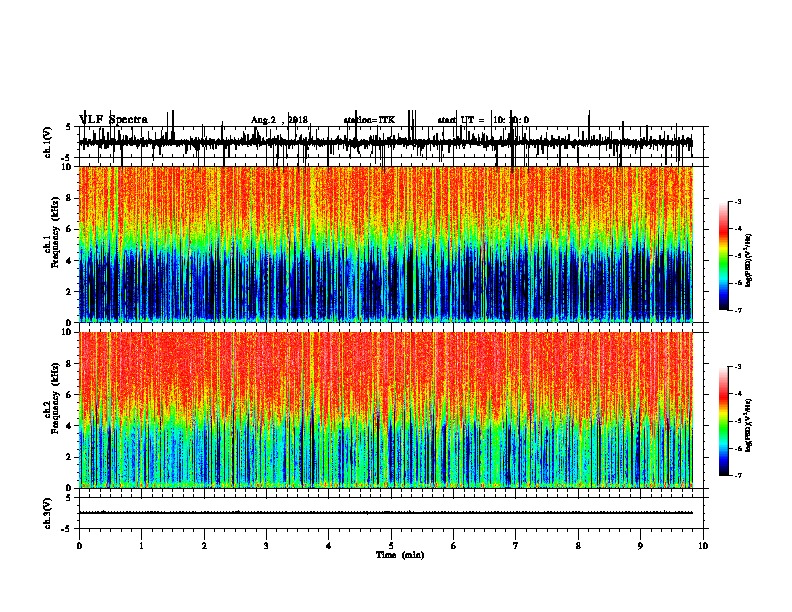Select the "ch.1(V)" waveform axis label
Viewport: 792px width, 612px height.
(x=48, y=142)
